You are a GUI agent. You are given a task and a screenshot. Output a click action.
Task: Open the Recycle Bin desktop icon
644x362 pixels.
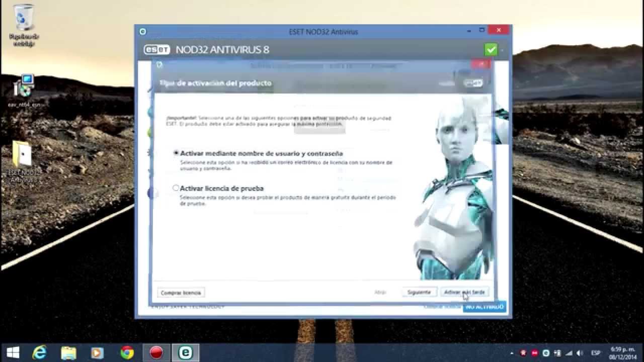click(24, 25)
